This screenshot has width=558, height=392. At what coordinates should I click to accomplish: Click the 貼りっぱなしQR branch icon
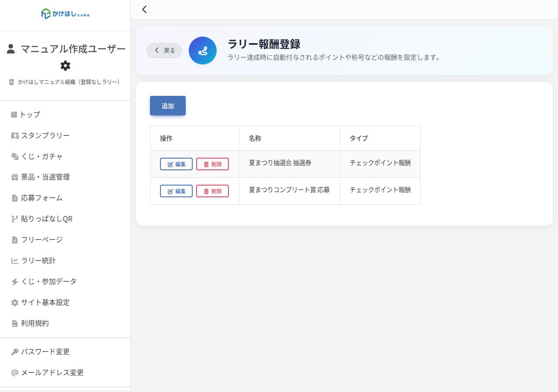click(x=15, y=219)
